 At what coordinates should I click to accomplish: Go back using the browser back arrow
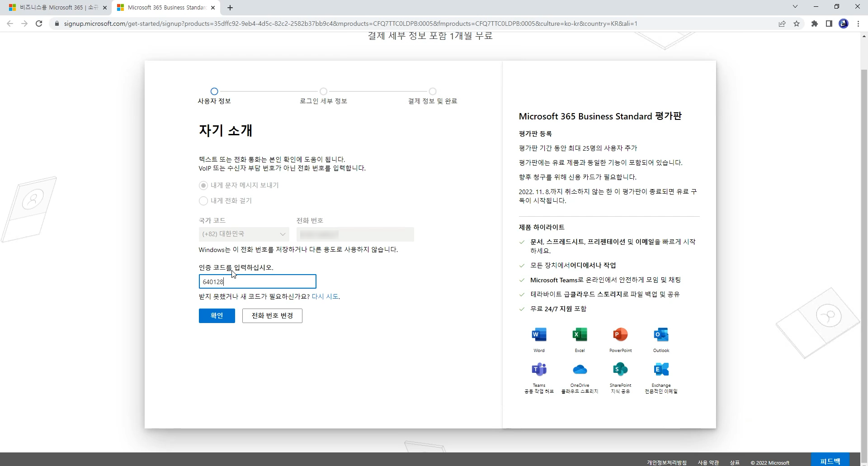coord(10,24)
